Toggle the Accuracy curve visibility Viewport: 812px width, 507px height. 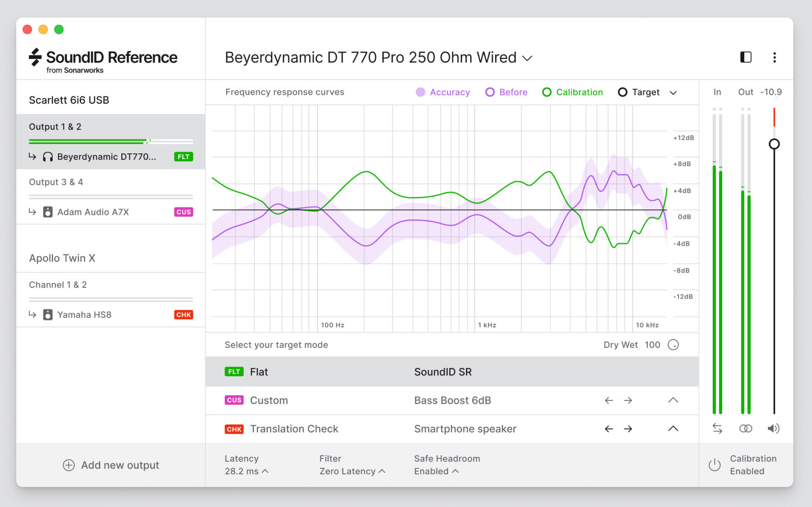(443, 92)
